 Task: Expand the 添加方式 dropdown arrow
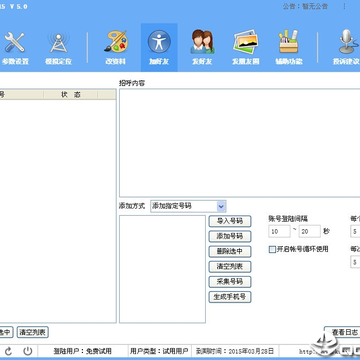coord(221,206)
